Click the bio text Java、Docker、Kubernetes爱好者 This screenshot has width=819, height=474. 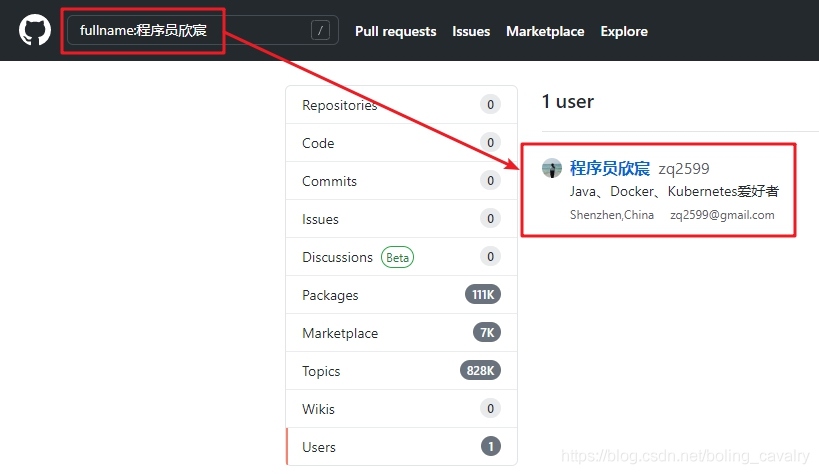tap(674, 191)
